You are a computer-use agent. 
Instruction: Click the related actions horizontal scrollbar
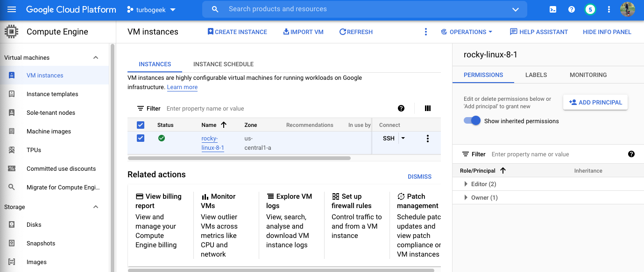pyautogui.click(x=281, y=270)
